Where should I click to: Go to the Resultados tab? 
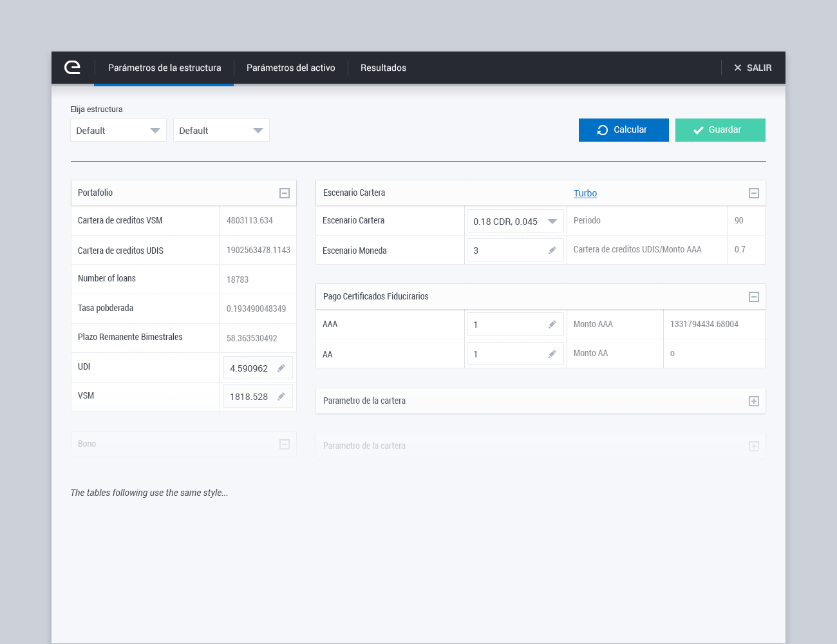[x=383, y=68]
